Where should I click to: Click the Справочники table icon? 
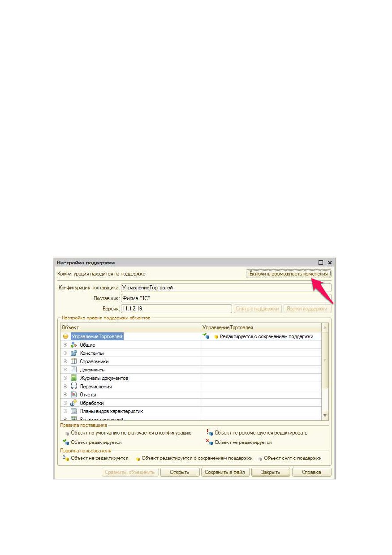click(x=74, y=361)
